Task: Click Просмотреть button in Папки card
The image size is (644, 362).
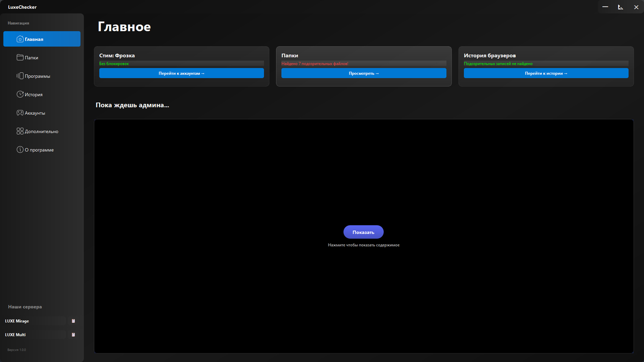Action: (x=363, y=73)
